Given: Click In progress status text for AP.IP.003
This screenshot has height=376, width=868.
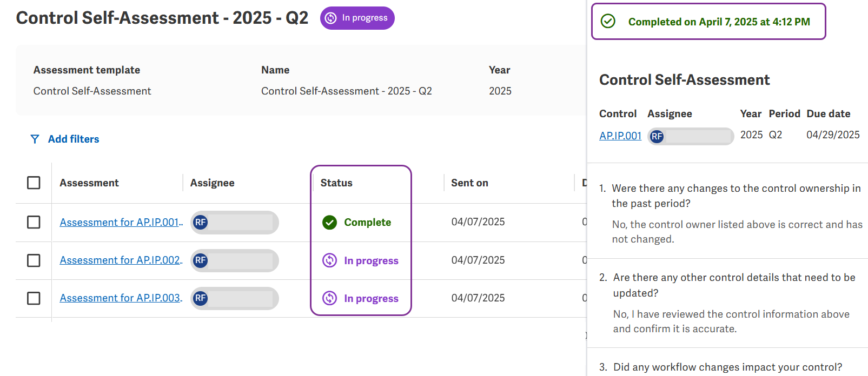Looking at the screenshot, I should coord(371,298).
